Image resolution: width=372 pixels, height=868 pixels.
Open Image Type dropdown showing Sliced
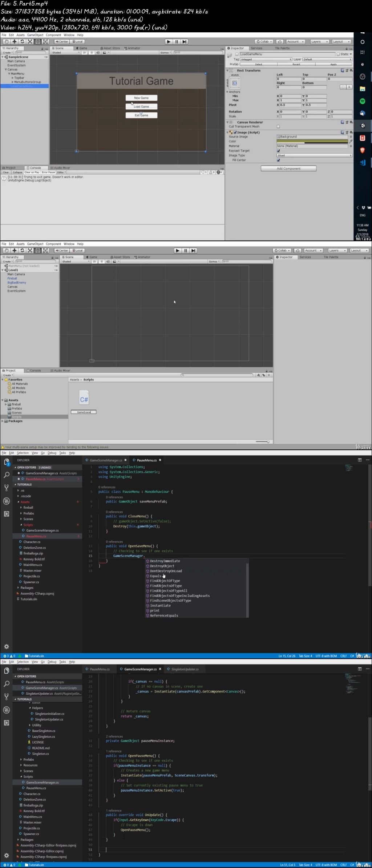click(x=314, y=155)
